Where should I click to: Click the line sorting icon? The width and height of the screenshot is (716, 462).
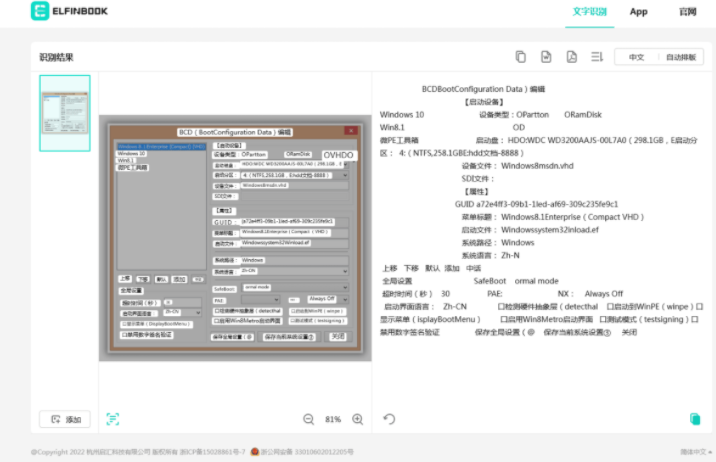click(x=597, y=57)
